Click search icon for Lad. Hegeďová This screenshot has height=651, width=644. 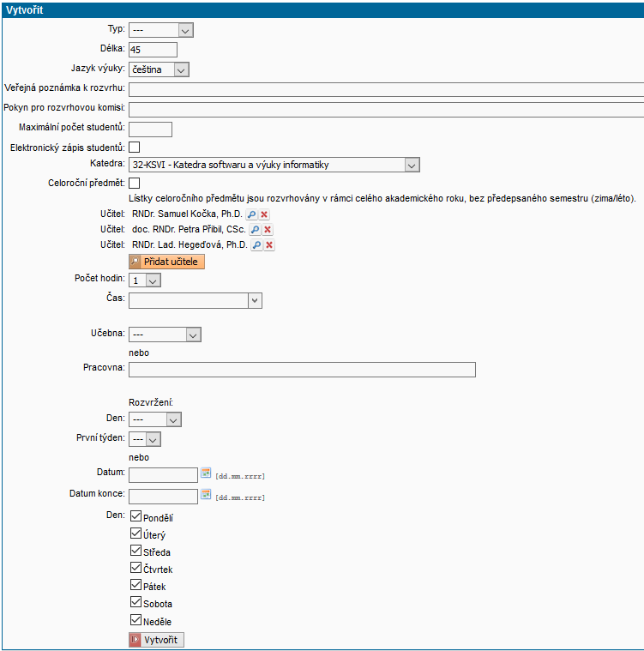point(256,245)
